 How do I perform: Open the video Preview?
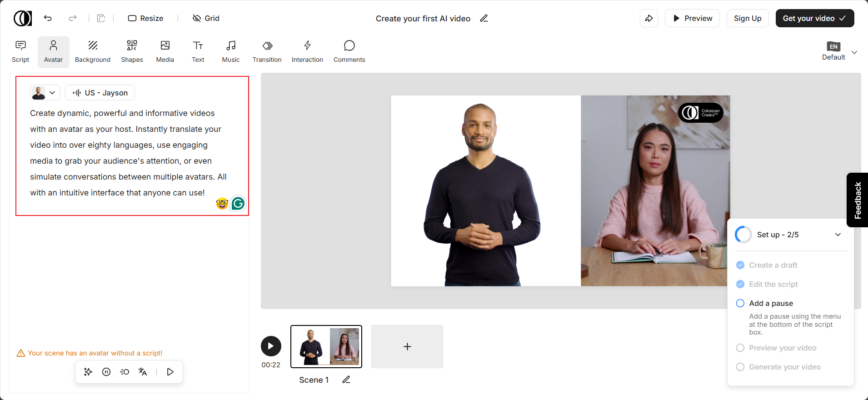(692, 18)
